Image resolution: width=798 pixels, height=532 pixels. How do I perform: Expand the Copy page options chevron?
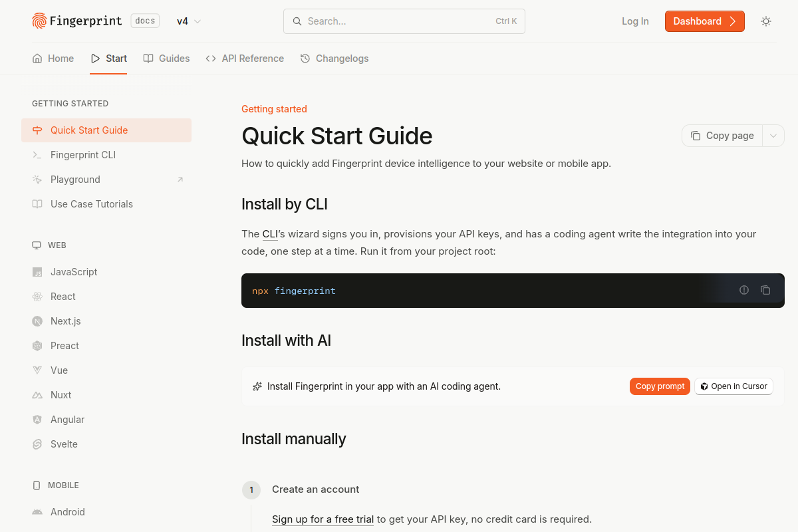click(x=773, y=136)
